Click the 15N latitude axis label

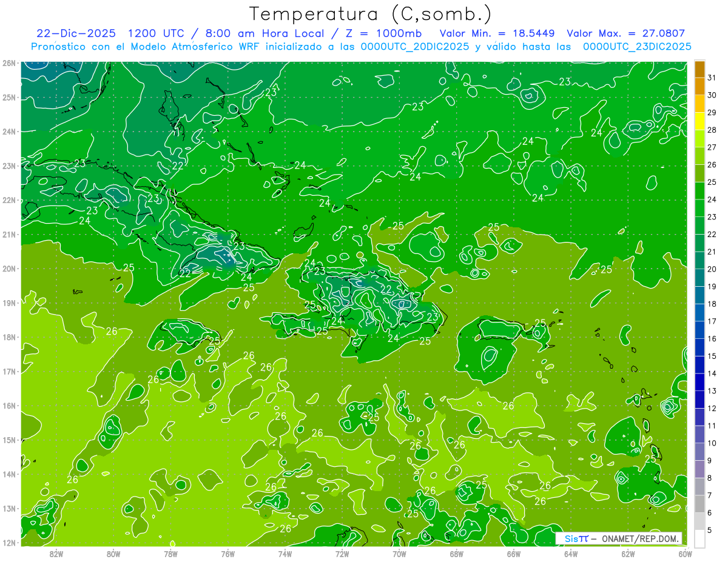click(8, 440)
